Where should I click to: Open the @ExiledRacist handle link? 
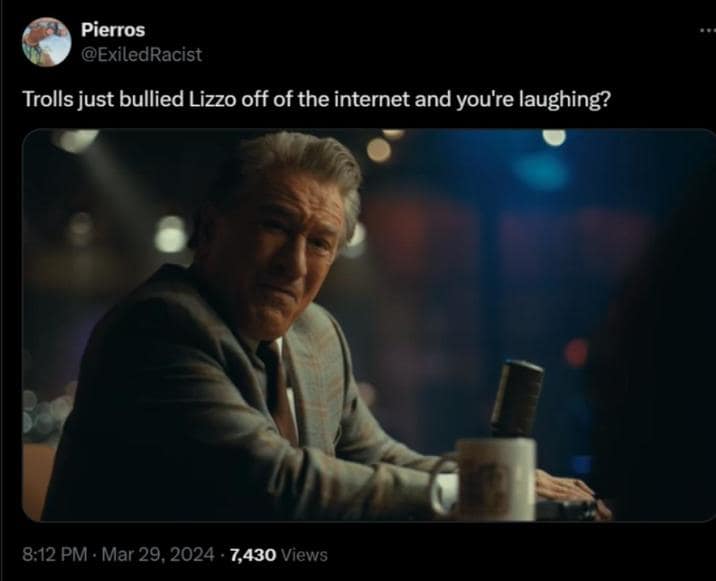(142, 55)
